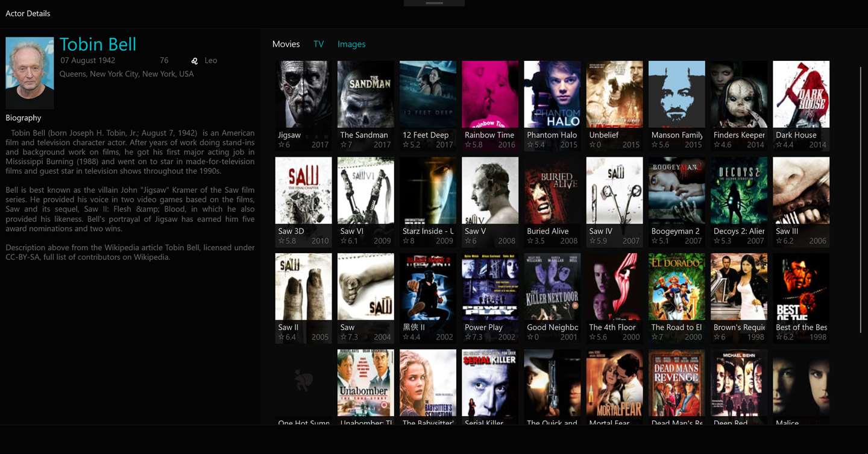Open the Brown's Requiem poster
868x454 pixels.
738,286
